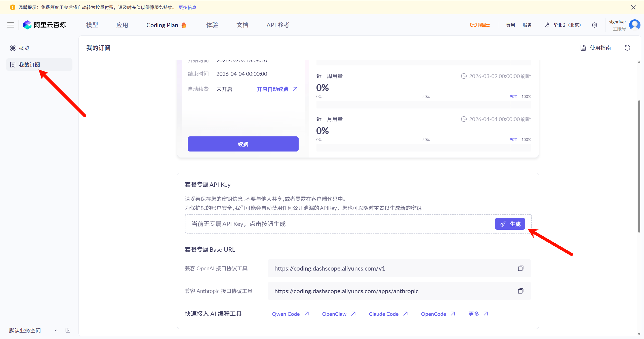Click the 生成 API Key button
644x339 pixels.
coord(510,224)
